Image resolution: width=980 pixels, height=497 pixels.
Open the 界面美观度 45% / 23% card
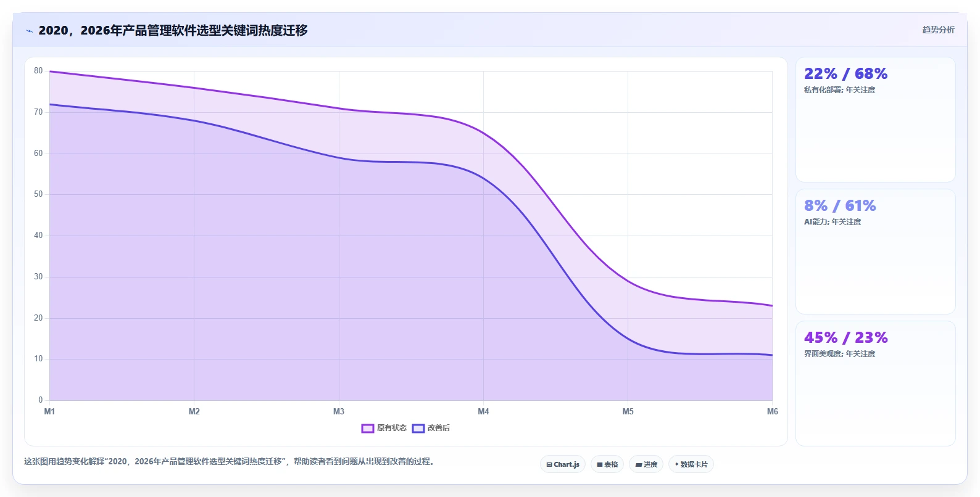pos(875,384)
